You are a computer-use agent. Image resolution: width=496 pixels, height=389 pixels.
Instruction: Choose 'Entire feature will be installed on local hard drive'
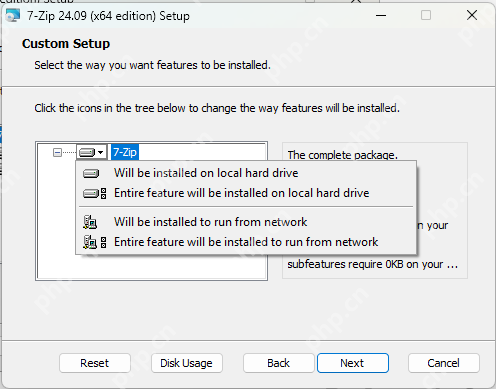point(246,193)
